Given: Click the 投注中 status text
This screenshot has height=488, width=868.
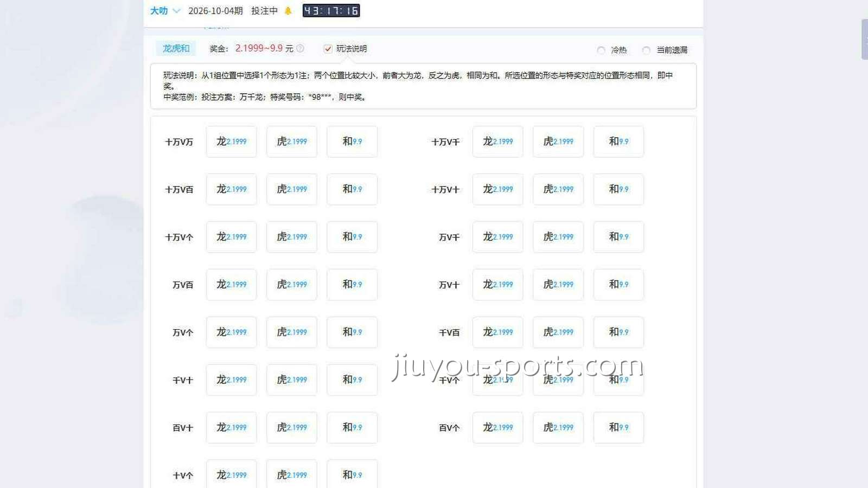Looking at the screenshot, I should [264, 11].
